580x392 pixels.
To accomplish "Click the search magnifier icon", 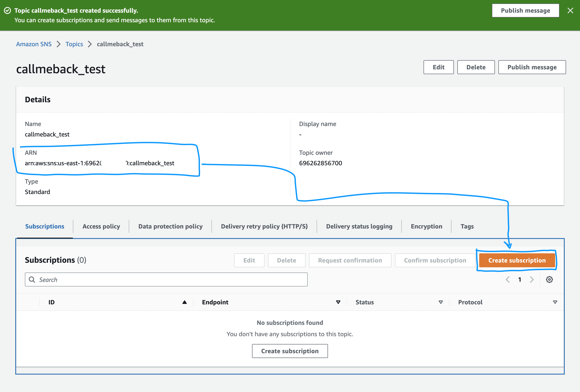I will pos(32,280).
